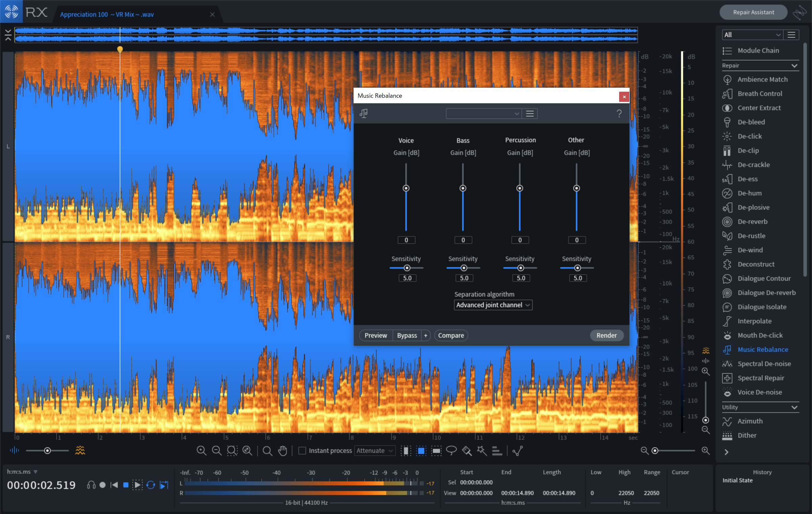This screenshot has width=812, height=514.
Task: Toggle the spectrogram view icon at bottom left
Action: (80, 450)
